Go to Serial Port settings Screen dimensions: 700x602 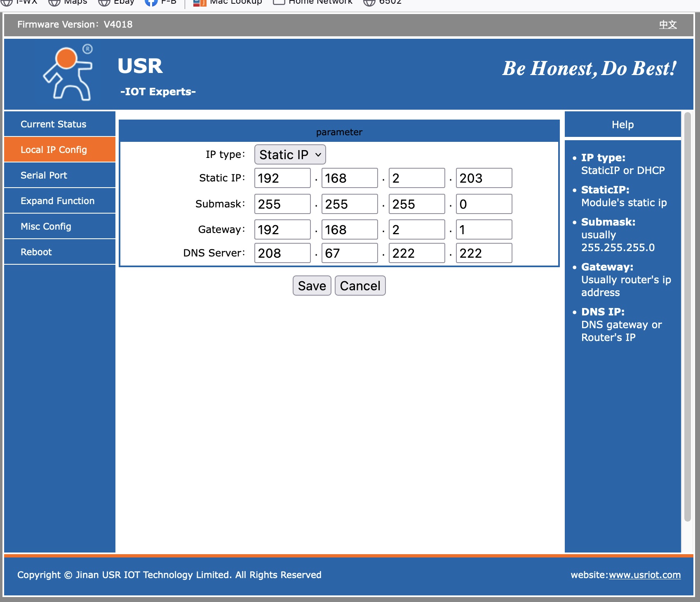44,175
